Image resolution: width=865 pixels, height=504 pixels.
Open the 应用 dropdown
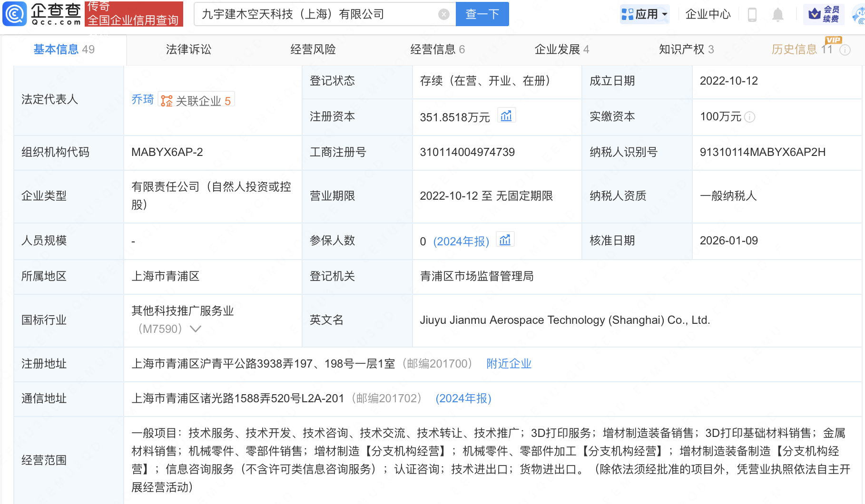coord(644,14)
